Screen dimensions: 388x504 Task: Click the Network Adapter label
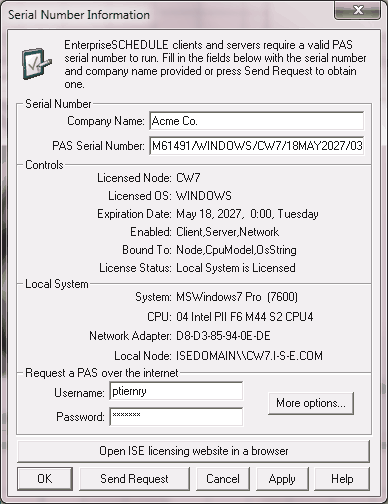[x=130, y=336]
